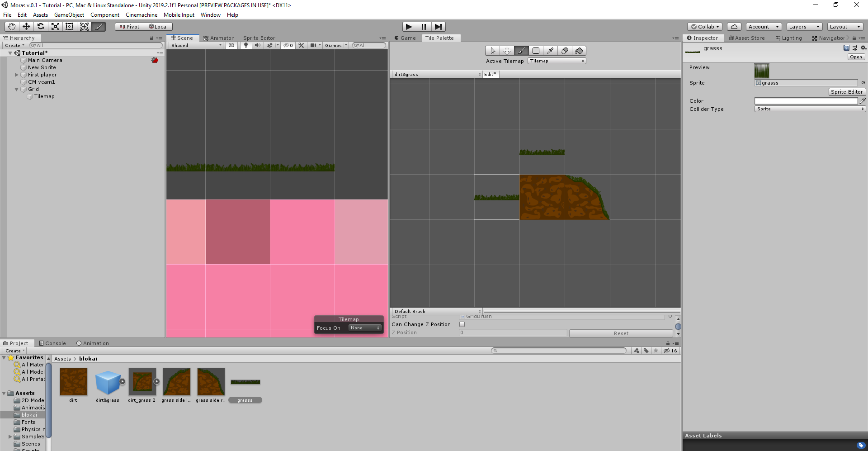Viewport: 868px width, 451px height.
Task: Toggle hidden objects visibility counter in Scene
Action: (x=288, y=45)
